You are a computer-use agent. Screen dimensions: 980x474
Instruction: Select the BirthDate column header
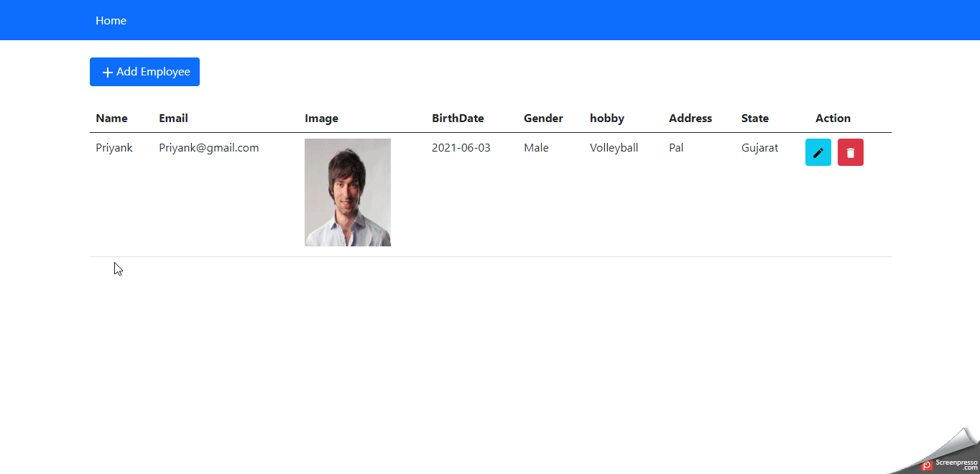pos(458,118)
